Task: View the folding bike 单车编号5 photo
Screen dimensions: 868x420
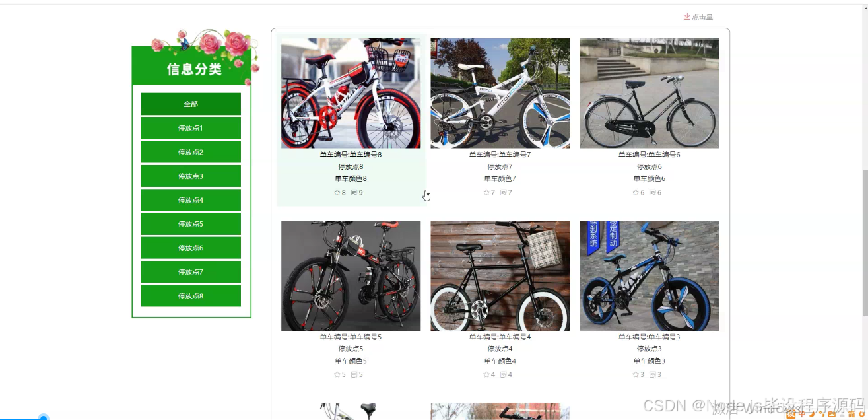Action: point(351,275)
